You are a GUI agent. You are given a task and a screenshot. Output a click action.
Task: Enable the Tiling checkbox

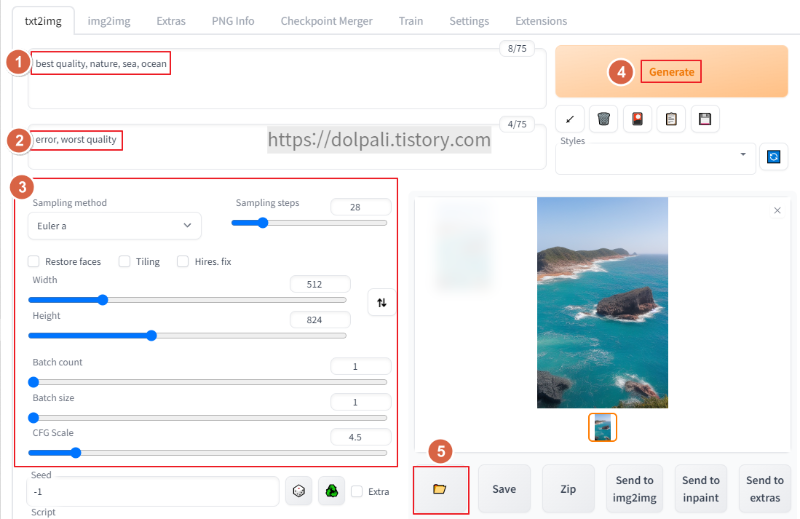pyautogui.click(x=124, y=261)
